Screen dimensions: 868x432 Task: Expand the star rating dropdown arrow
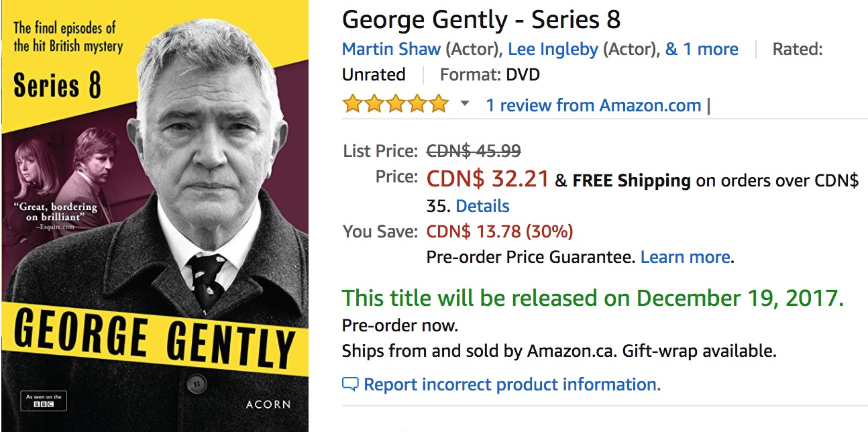coord(464,105)
